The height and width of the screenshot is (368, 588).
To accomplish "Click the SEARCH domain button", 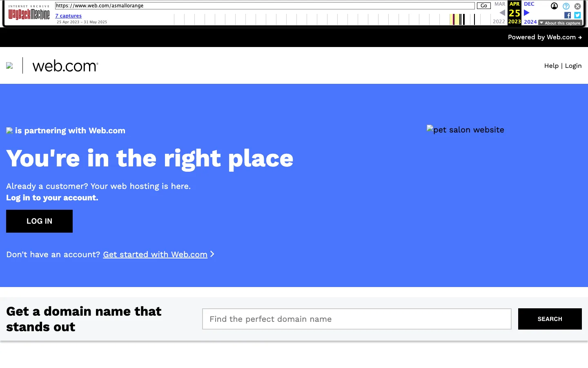I will [550, 319].
